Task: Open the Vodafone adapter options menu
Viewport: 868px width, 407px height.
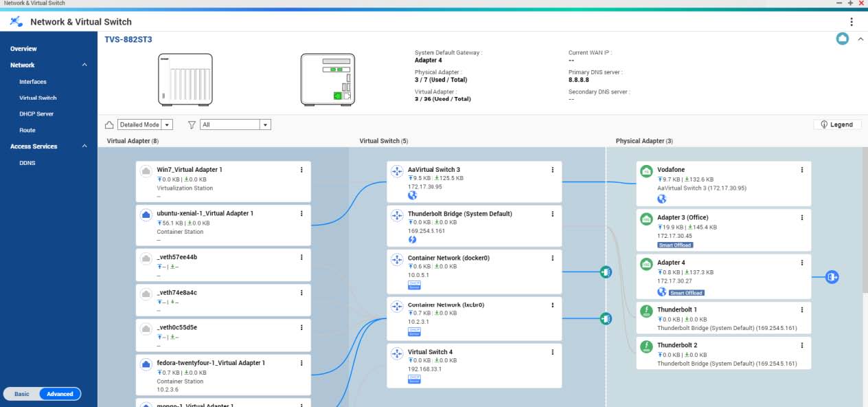Action: click(x=802, y=170)
